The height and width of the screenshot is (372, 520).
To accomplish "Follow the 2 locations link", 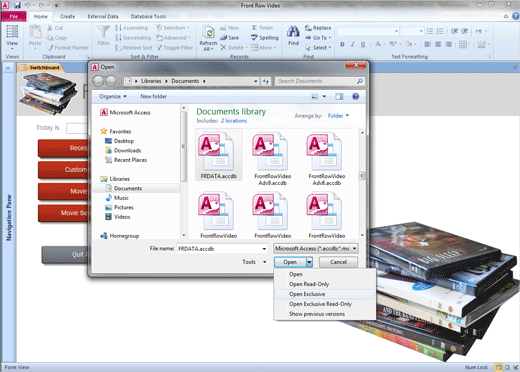I will click(x=234, y=121).
